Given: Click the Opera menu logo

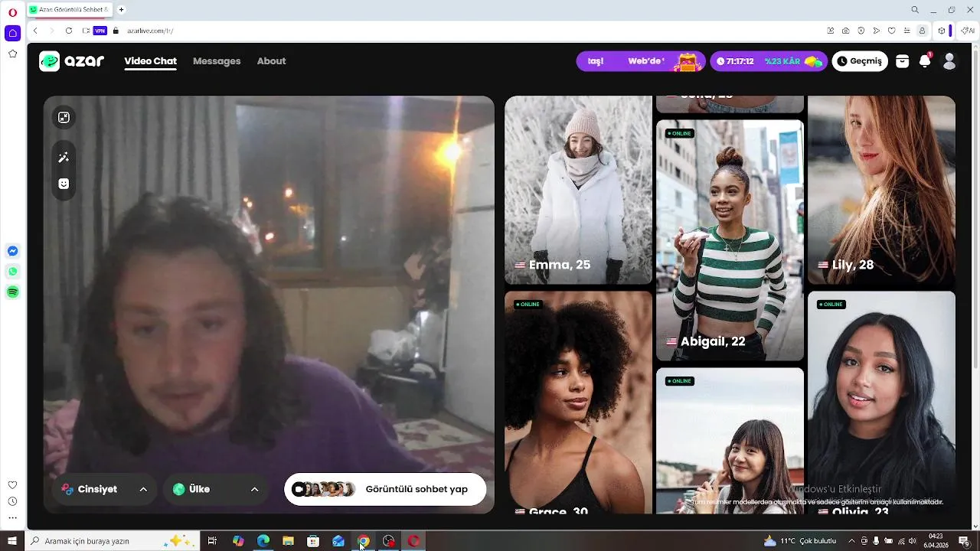Looking at the screenshot, I should pyautogui.click(x=12, y=12).
